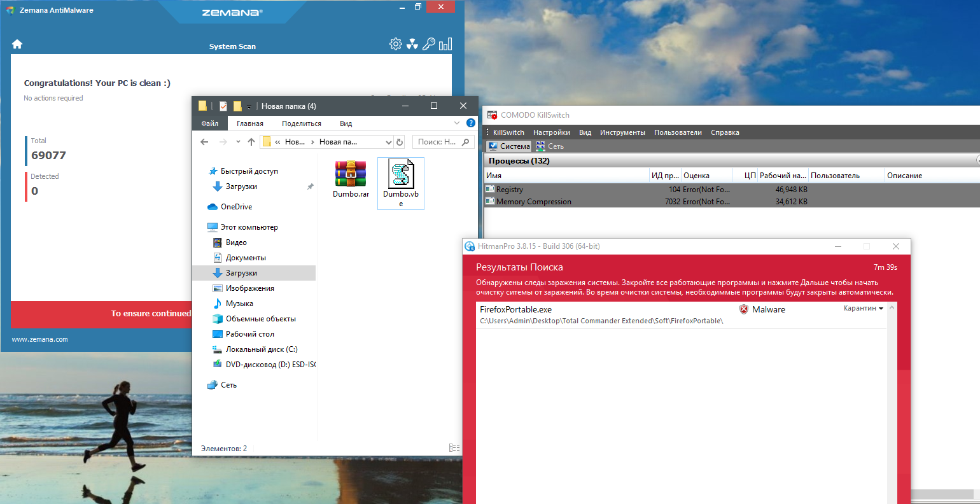Unpin Загрузки from quick access pin icon
Image resolution: width=980 pixels, height=504 pixels.
pyautogui.click(x=310, y=186)
